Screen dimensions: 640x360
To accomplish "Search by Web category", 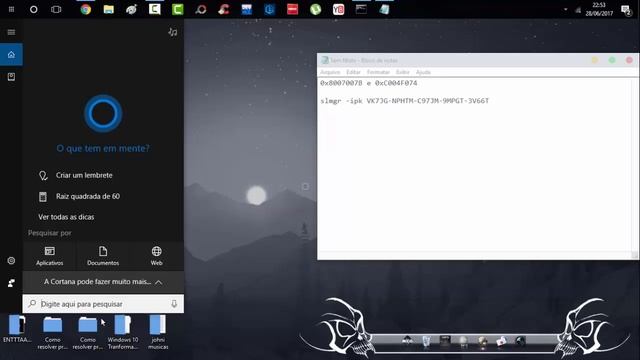I will (157, 256).
